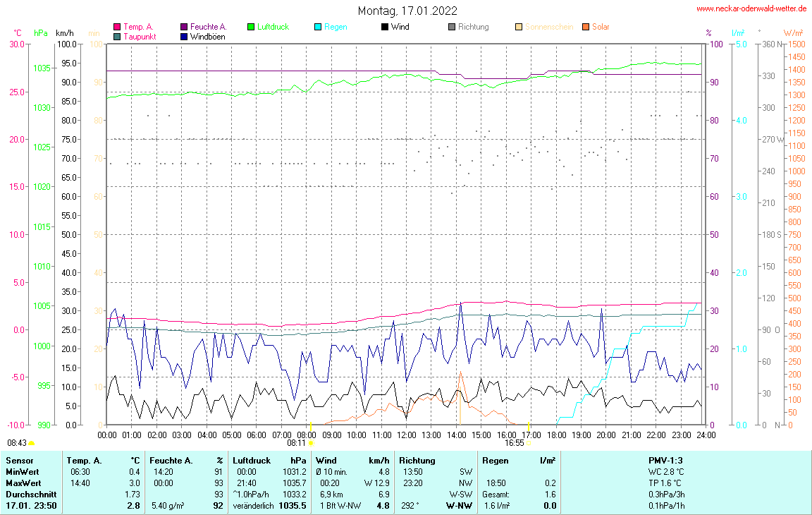Image resolution: width=812 pixels, height=515 pixels.
Task: Click the sunset icon next to 16:55
Action: (529, 444)
